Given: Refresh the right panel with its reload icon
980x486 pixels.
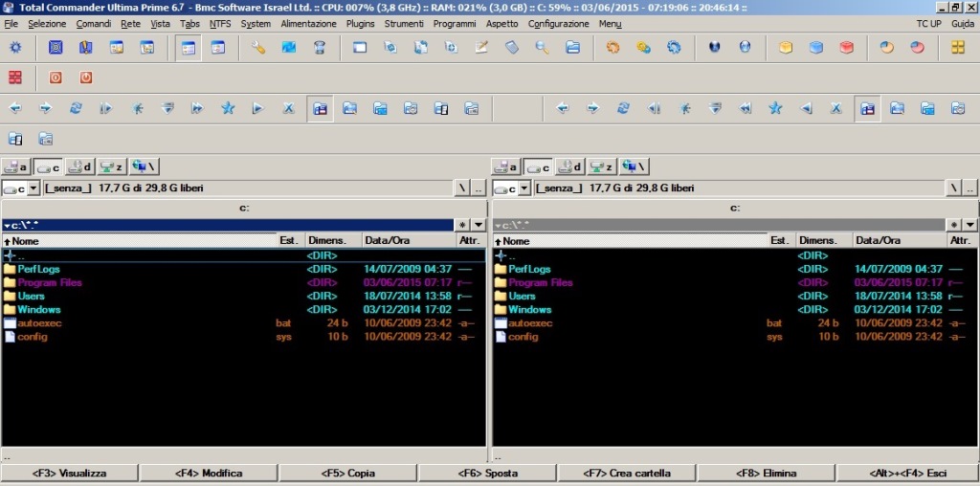Looking at the screenshot, I should point(623,108).
